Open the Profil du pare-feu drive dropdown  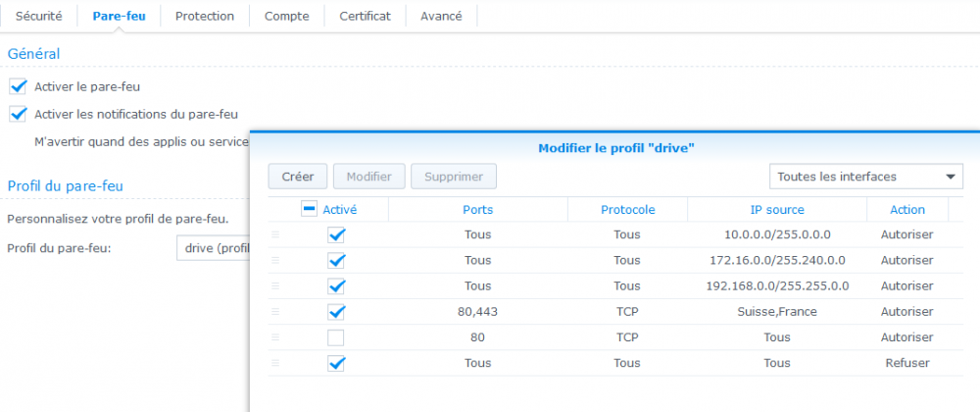[x=213, y=248]
